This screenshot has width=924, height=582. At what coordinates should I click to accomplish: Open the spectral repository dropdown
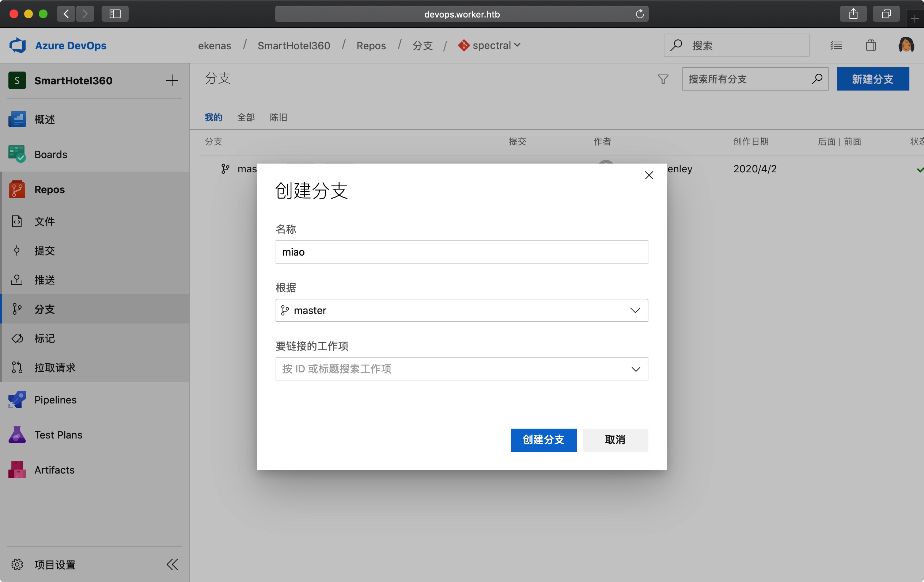(x=489, y=45)
